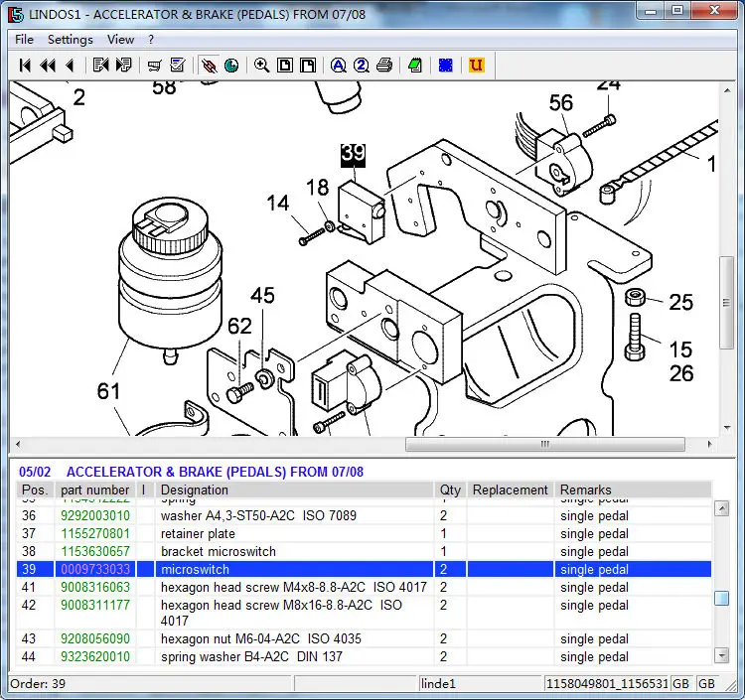Viewport: 745px width, 700px height.
Task: Select part number 9208056090
Action: coord(95,639)
